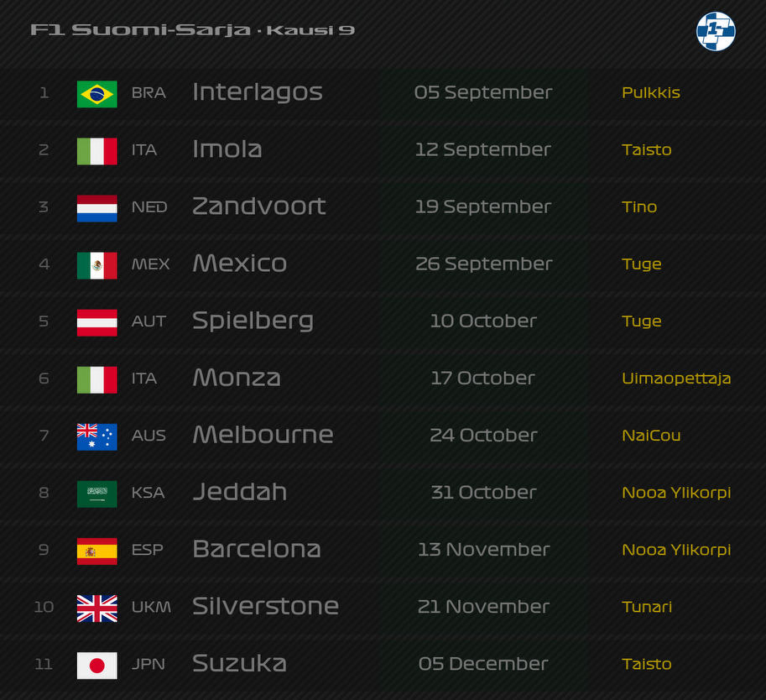Select the Monza track name
This screenshot has height=700, width=766.
(x=237, y=378)
